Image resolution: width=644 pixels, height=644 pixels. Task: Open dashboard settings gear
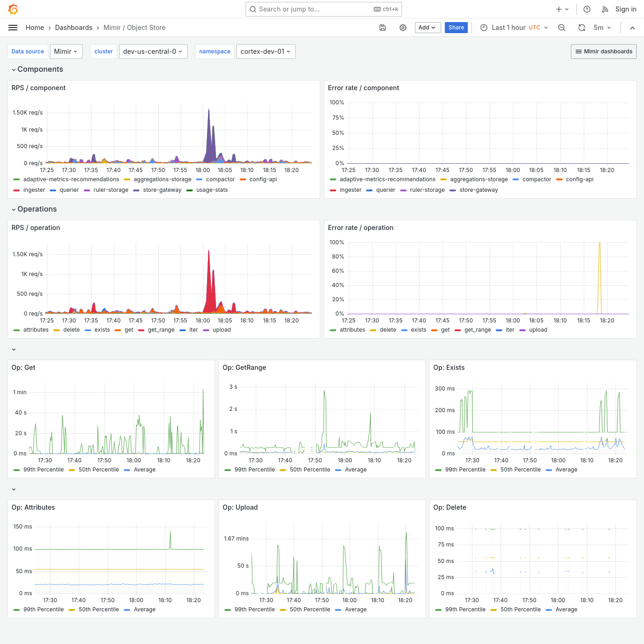(x=403, y=28)
